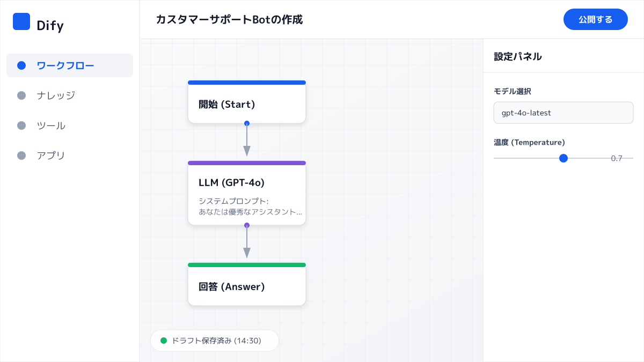Click the purple port under LLM node
Image resolution: width=644 pixels, height=362 pixels.
click(247, 226)
